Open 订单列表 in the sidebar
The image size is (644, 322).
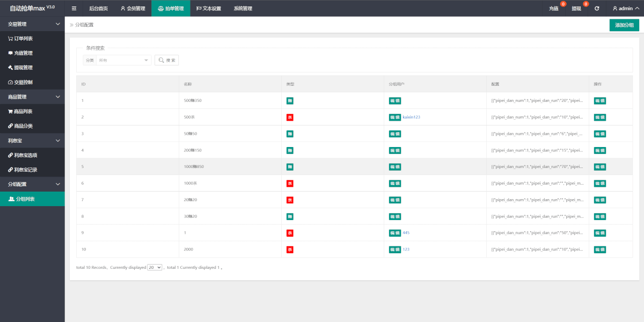(32, 39)
